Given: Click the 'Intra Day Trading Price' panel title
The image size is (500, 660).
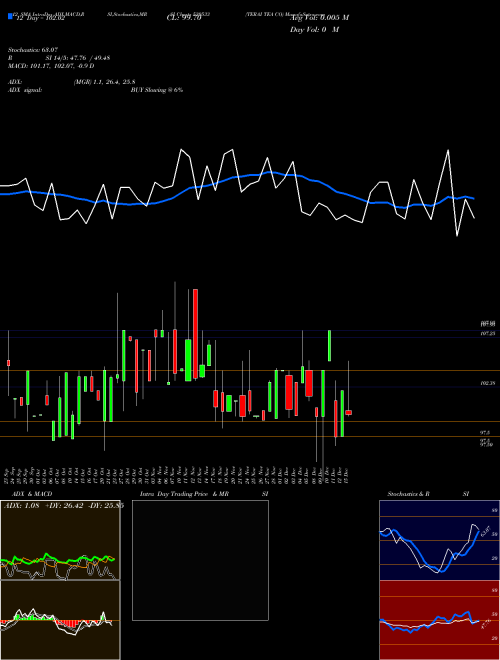Looking at the screenshot, I should (174, 494).
